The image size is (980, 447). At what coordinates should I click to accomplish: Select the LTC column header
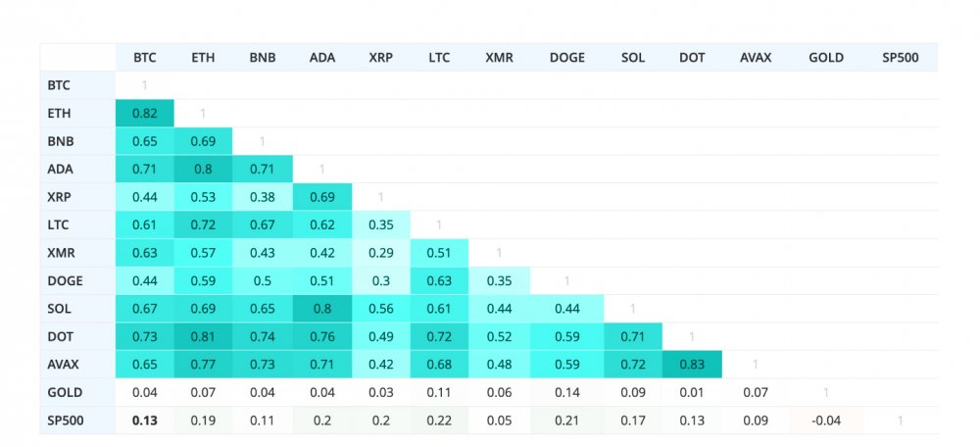tap(439, 58)
